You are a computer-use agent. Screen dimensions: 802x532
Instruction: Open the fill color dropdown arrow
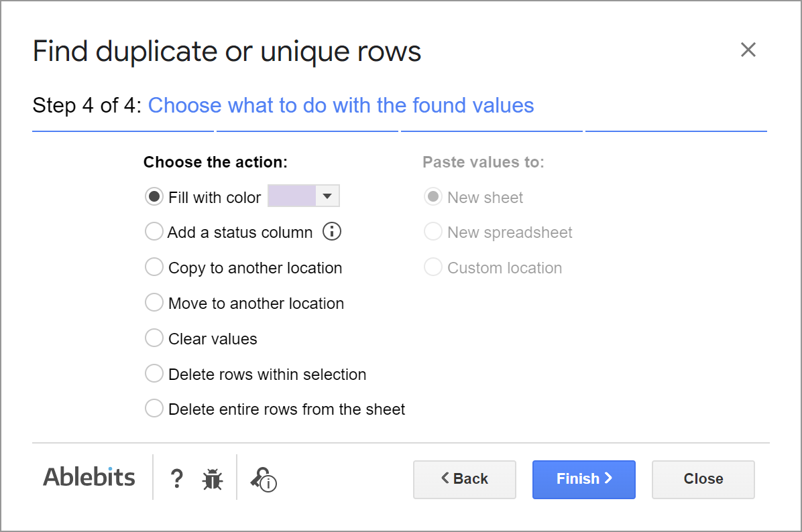pyautogui.click(x=328, y=196)
